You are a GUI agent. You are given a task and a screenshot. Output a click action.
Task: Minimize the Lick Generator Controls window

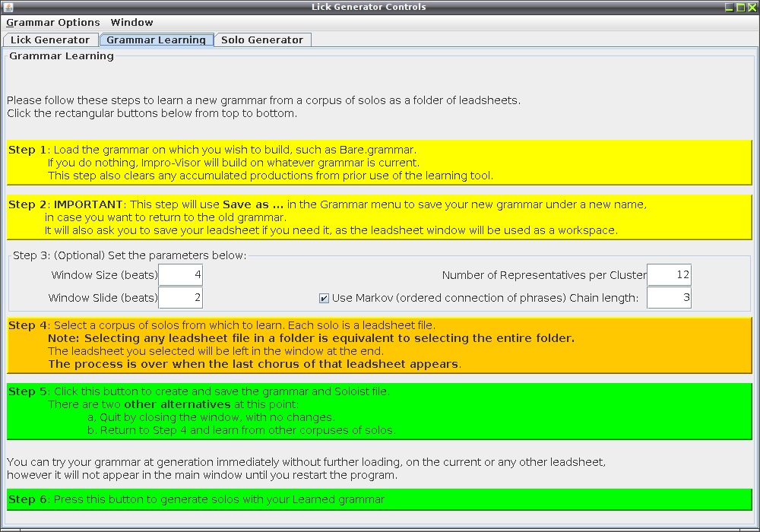[730, 8]
